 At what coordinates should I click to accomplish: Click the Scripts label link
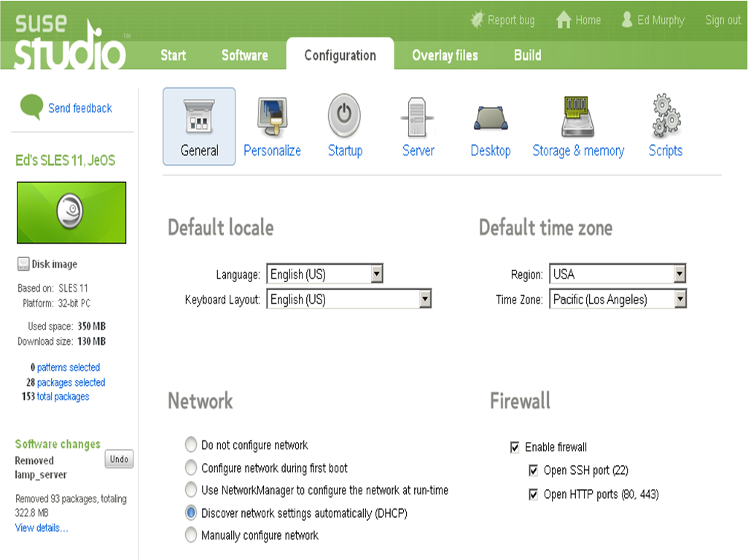pos(666,151)
